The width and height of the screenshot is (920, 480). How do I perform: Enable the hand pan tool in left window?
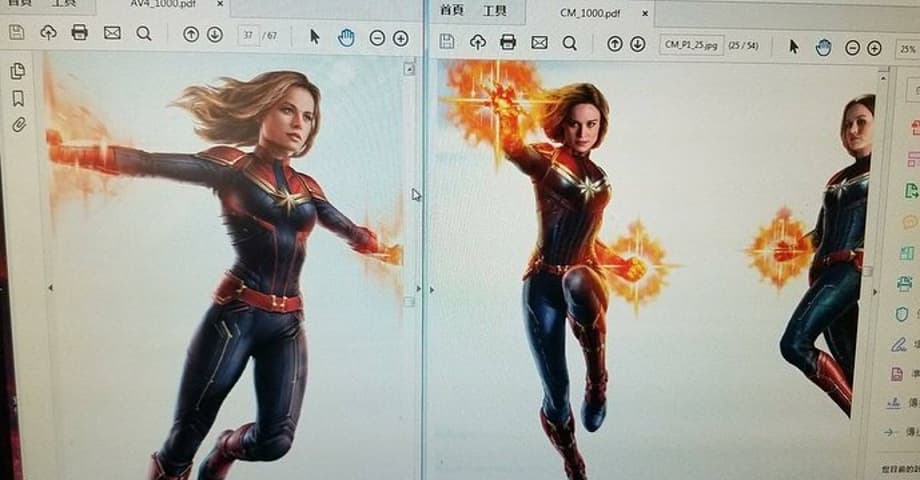pyautogui.click(x=346, y=37)
